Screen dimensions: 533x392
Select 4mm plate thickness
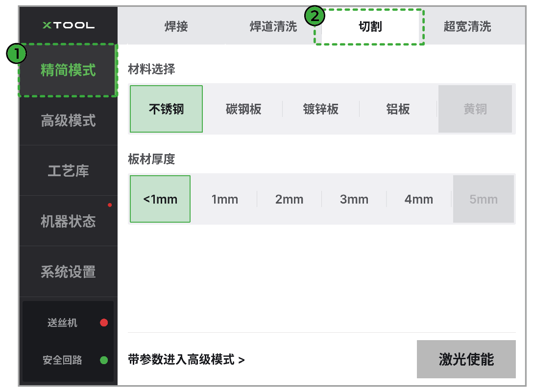(x=419, y=199)
